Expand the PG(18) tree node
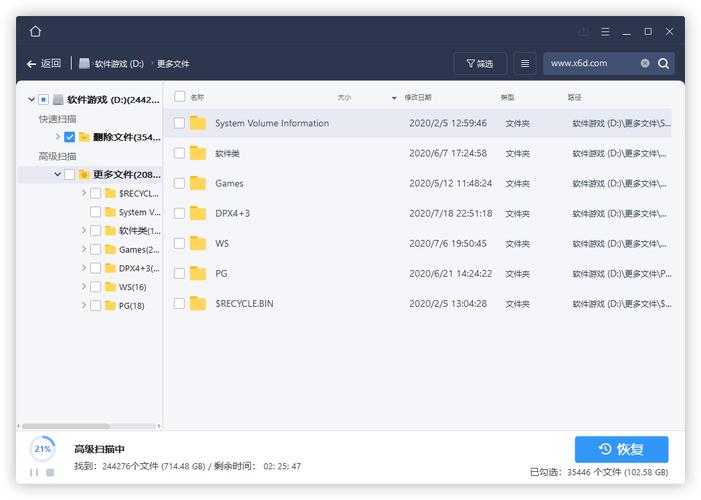This screenshot has width=701, height=500. click(84, 305)
